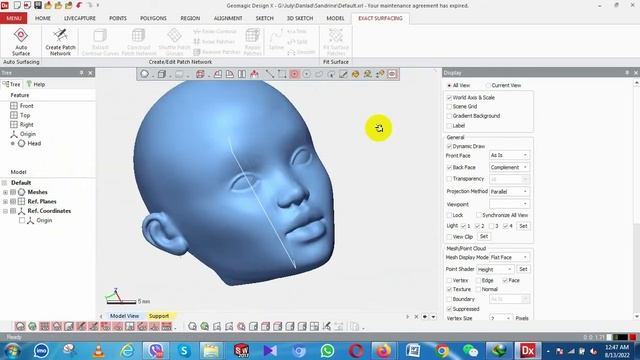Screen dimensions: 640x360
Task: Select the highlighted circle selection mode icon
Action: pos(294,74)
